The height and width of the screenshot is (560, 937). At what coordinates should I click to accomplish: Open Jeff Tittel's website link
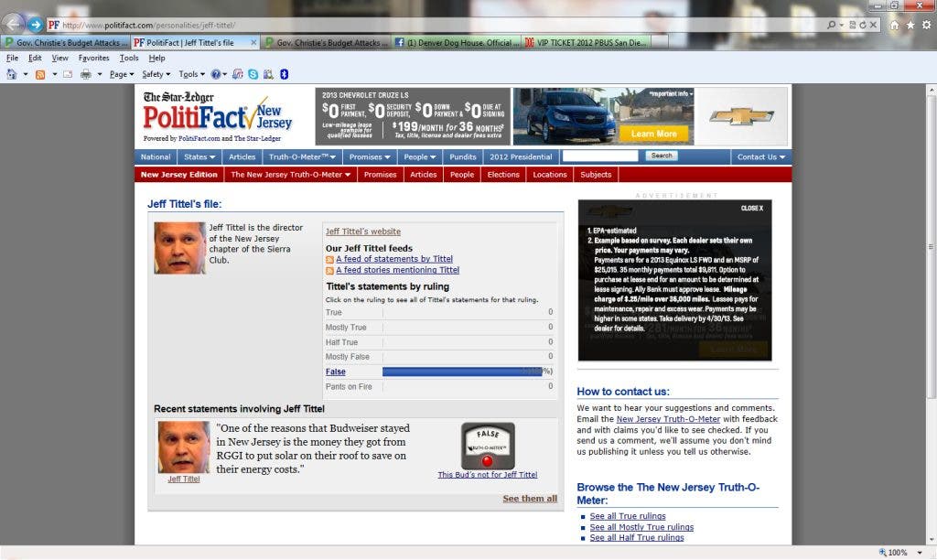(363, 232)
